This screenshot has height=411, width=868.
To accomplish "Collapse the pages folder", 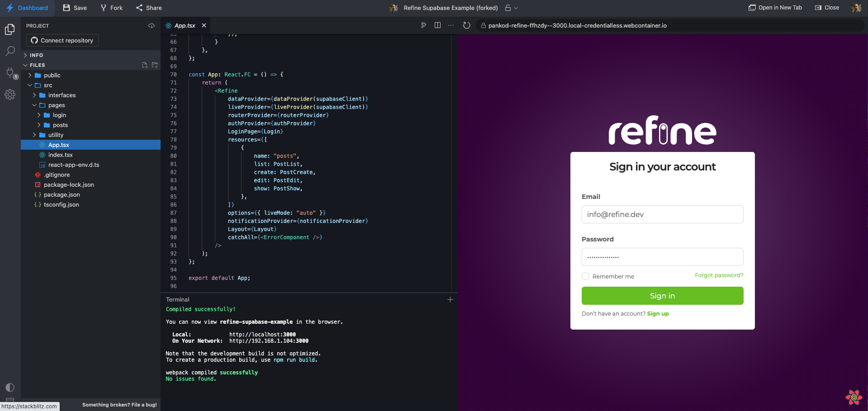I will 90,105.
